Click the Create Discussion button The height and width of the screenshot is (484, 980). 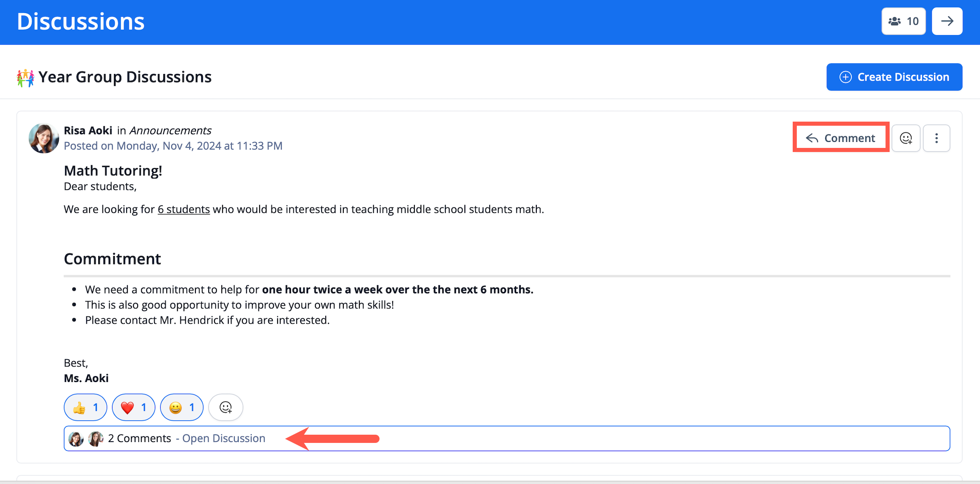[894, 77]
